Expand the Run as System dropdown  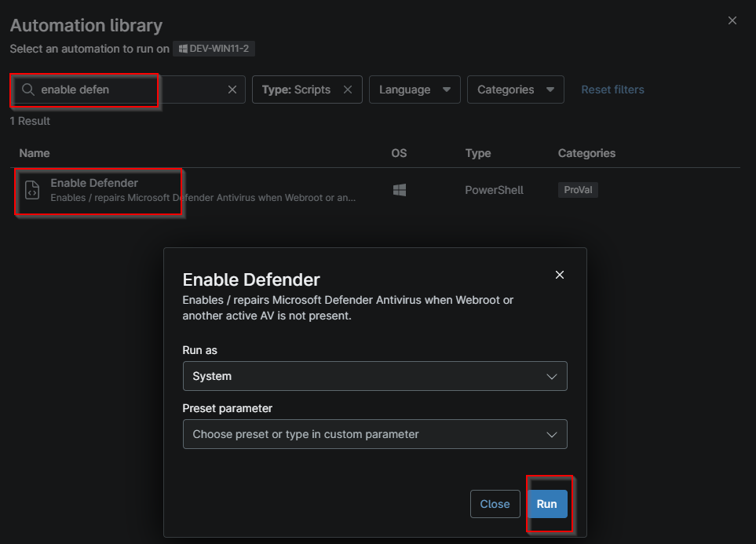[x=375, y=376]
